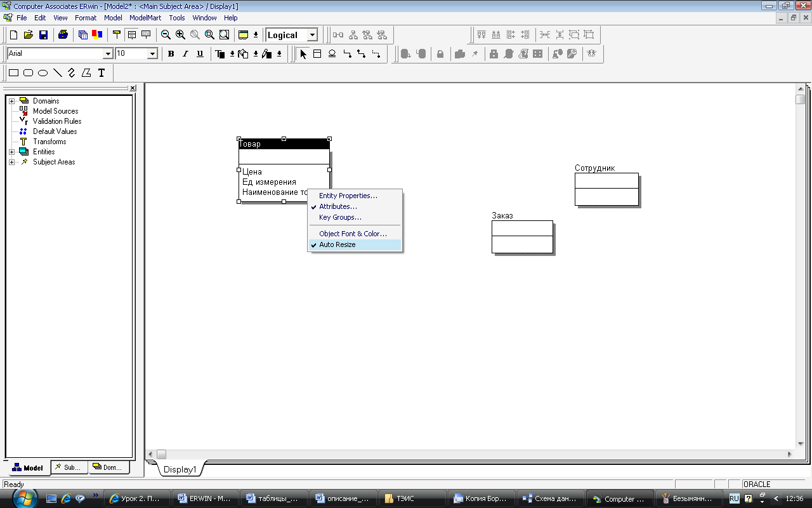Open the Arial font name dropdown

(x=108, y=54)
